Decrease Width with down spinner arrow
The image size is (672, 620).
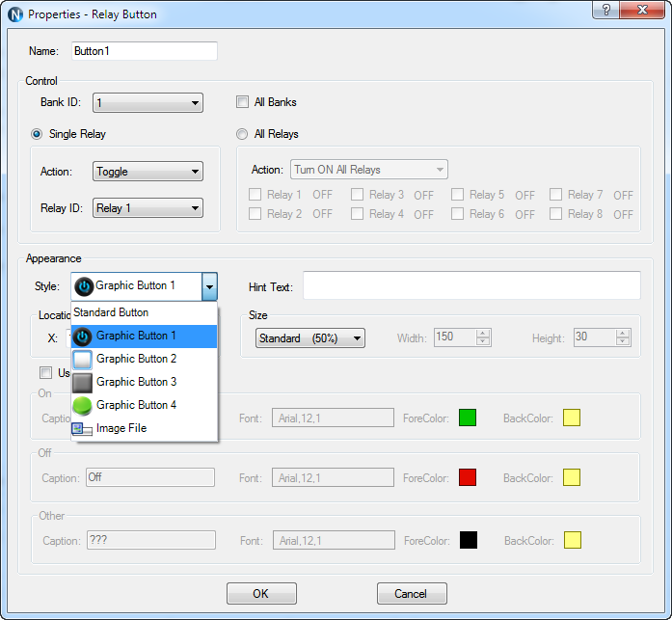coord(483,341)
